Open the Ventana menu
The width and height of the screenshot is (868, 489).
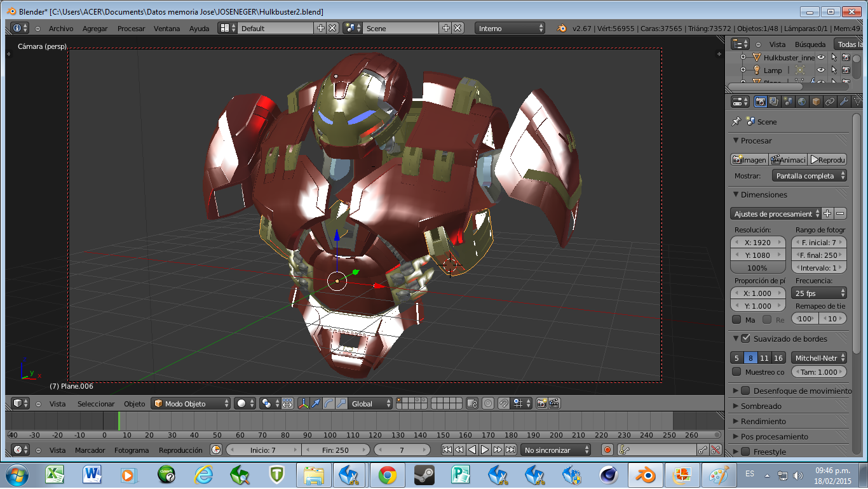(167, 29)
